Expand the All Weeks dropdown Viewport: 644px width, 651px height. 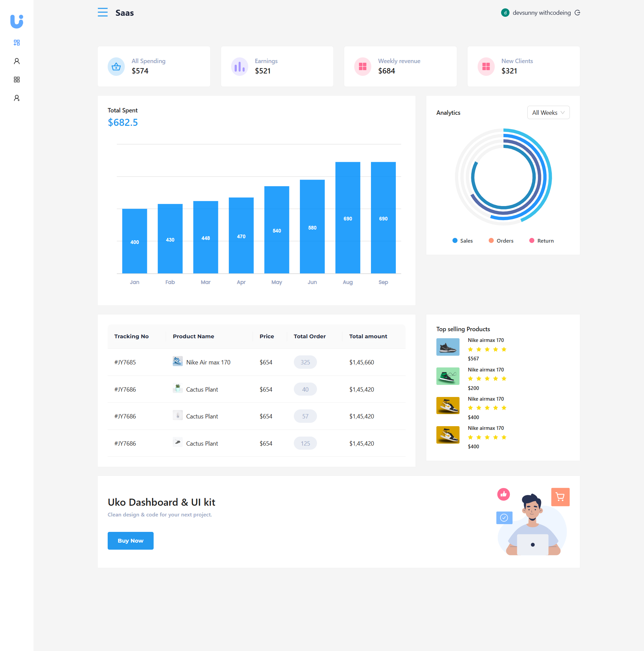pyautogui.click(x=548, y=112)
